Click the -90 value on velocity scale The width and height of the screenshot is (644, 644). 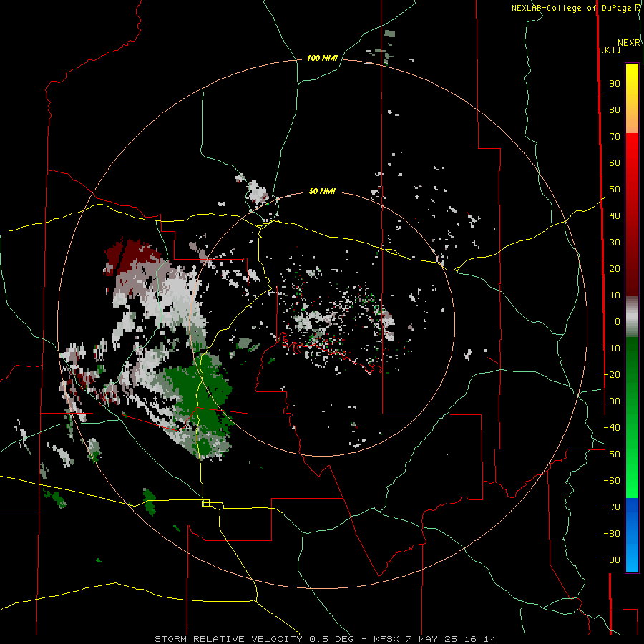612,560
